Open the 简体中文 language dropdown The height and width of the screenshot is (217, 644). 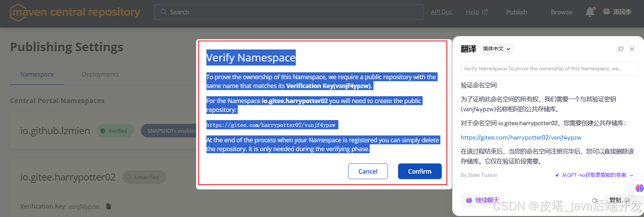click(496, 49)
